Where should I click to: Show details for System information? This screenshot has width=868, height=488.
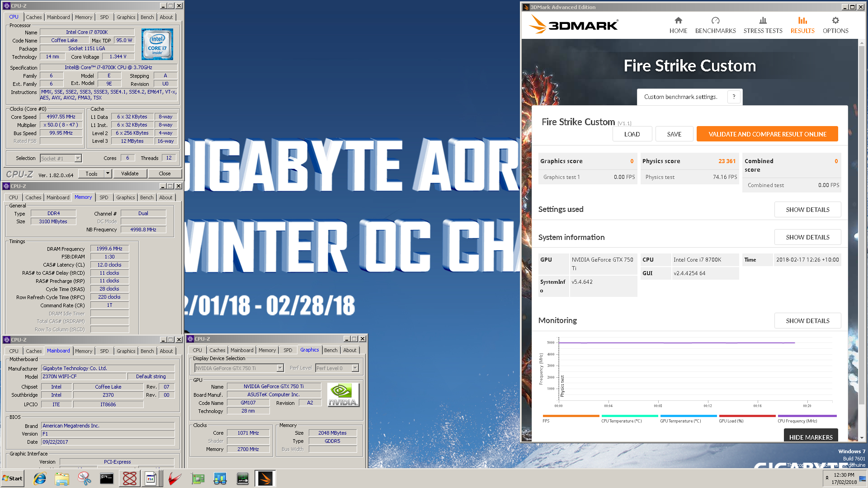pos(807,237)
